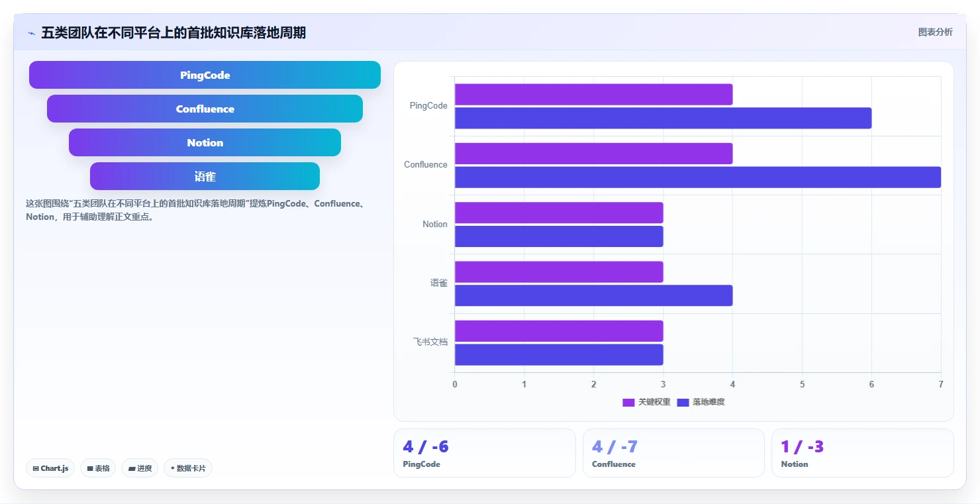Click the PingCode 关键权重 purple bar
Screen dimensions: 980x504
pyautogui.click(x=593, y=94)
